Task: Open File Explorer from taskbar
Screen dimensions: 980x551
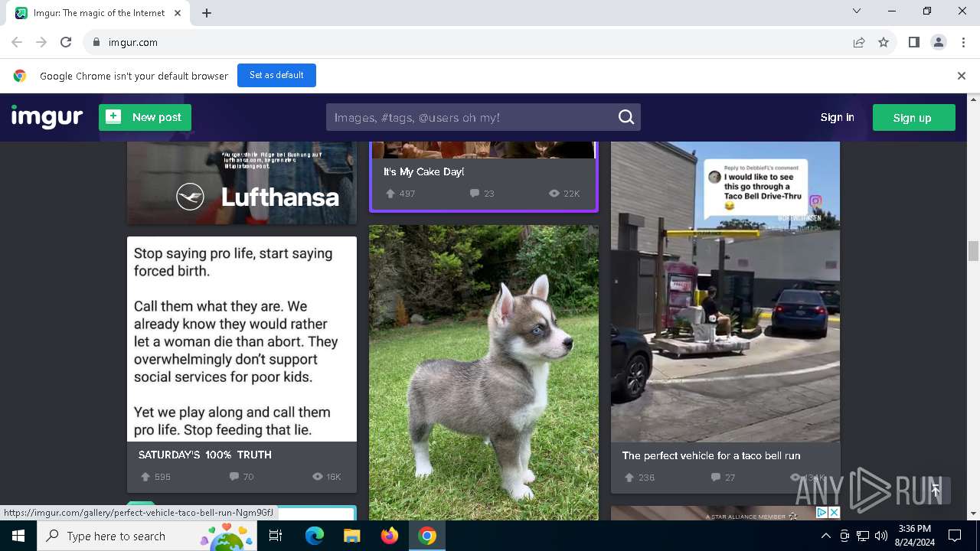Action: click(351, 536)
